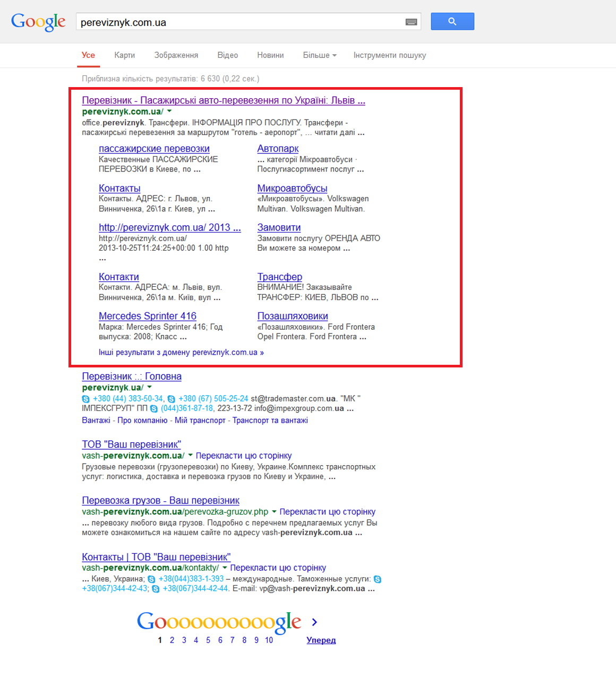Viewport: 616px width, 677px height.
Task: Click green URL text pereviznyk.com.ua/
Action: click(x=123, y=112)
